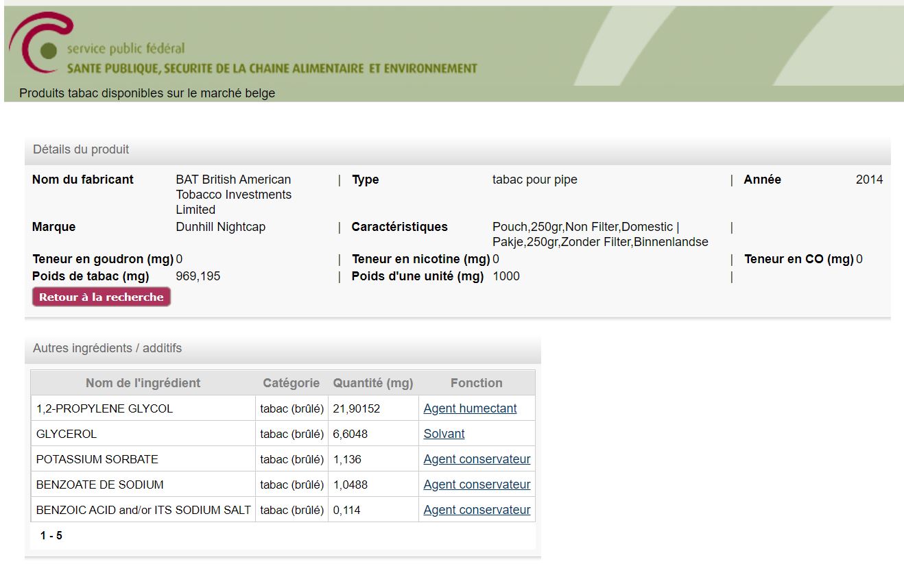Click the tobacco weight value 969,195
This screenshot has height=588, width=904.
tap(198, 276)
